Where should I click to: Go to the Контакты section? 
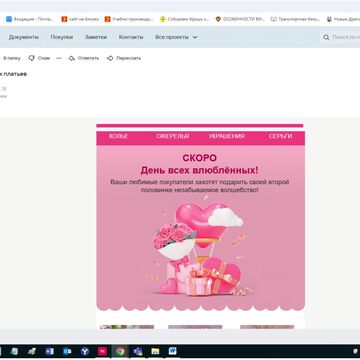(x=131, y=37)
